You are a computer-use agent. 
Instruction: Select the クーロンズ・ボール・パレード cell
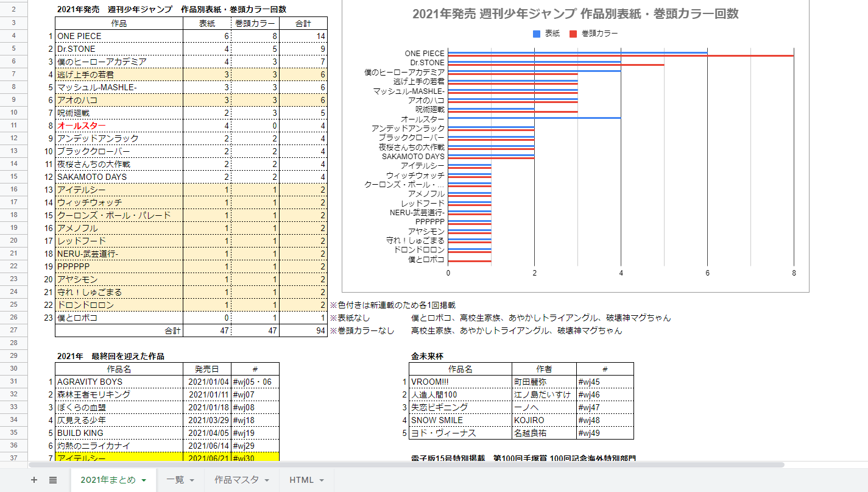click(x=119, y=215)
